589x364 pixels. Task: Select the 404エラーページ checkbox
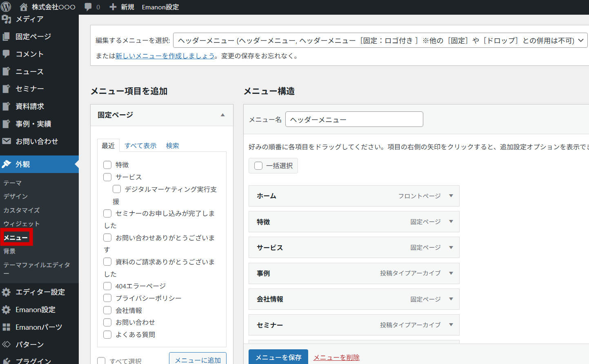pos(107,286)
